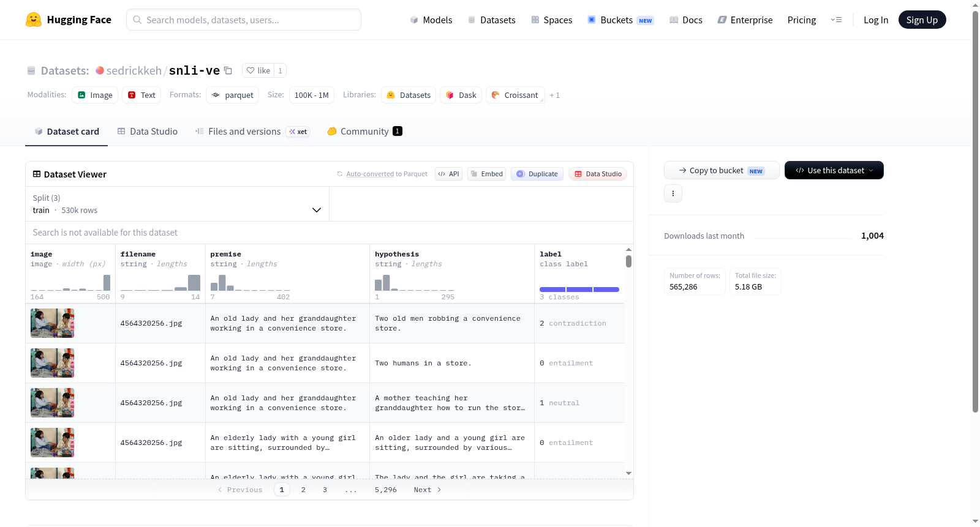Click the Text modality tag
Screen dimensions: 980x527
(141, 95)
